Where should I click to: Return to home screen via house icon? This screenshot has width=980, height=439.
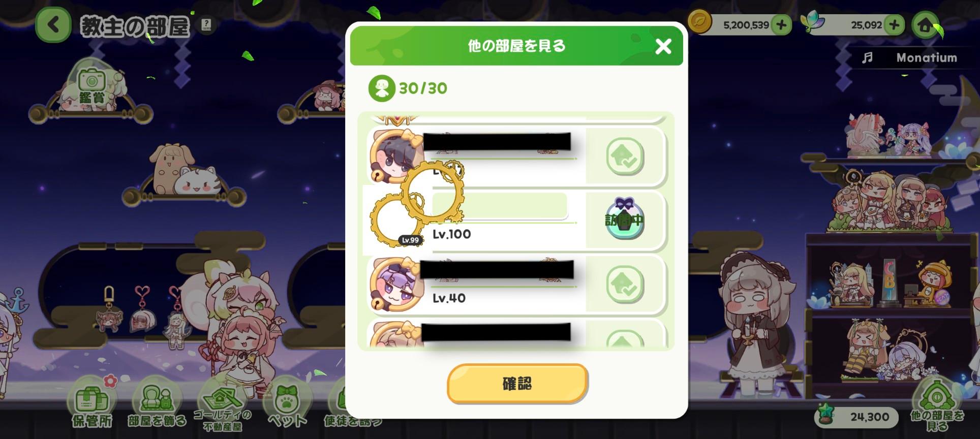pos(925,24)
